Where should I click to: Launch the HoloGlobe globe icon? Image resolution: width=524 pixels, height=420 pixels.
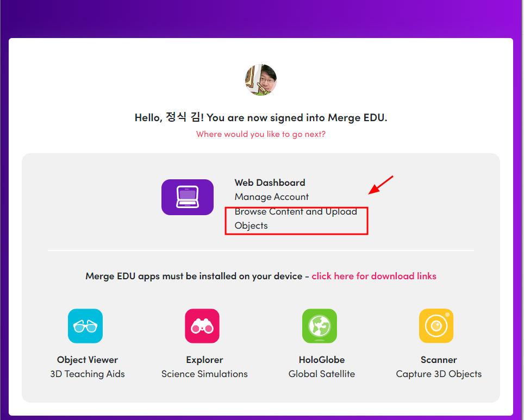coord(320,326)
